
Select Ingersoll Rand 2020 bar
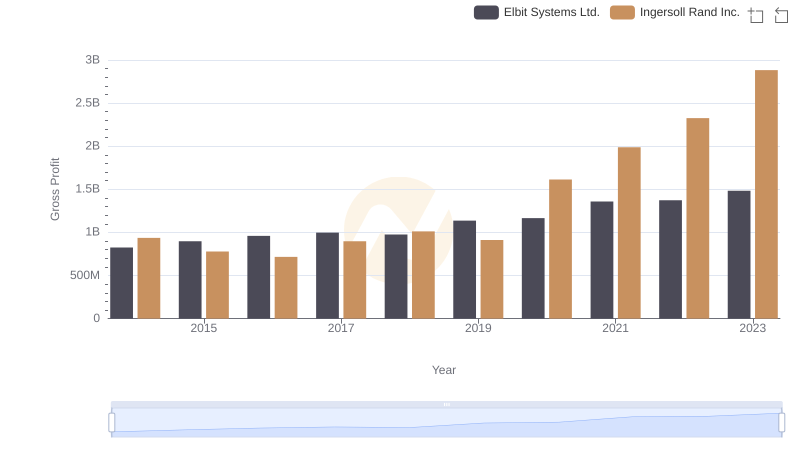click(560, 249)
